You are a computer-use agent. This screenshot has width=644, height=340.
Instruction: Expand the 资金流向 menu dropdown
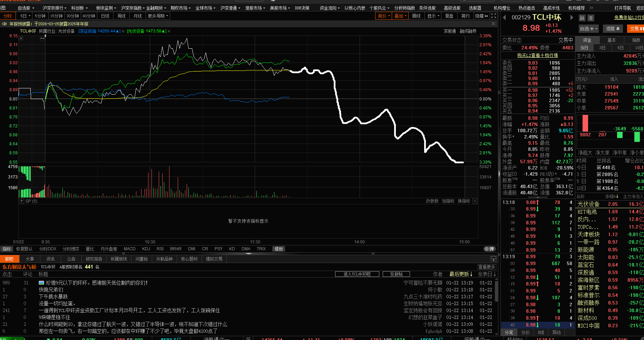(330, 8)
